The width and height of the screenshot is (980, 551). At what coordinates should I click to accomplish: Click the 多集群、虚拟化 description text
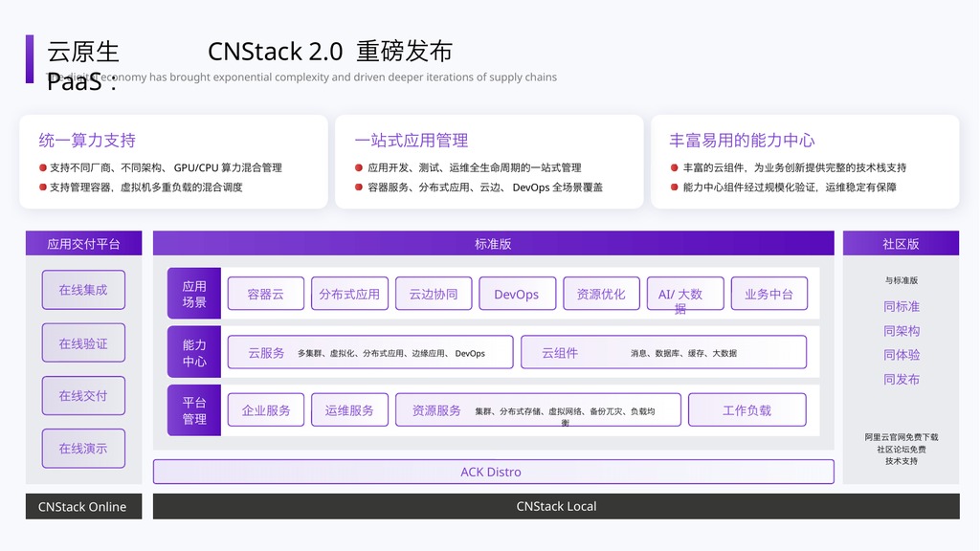(x=391, y=354)
